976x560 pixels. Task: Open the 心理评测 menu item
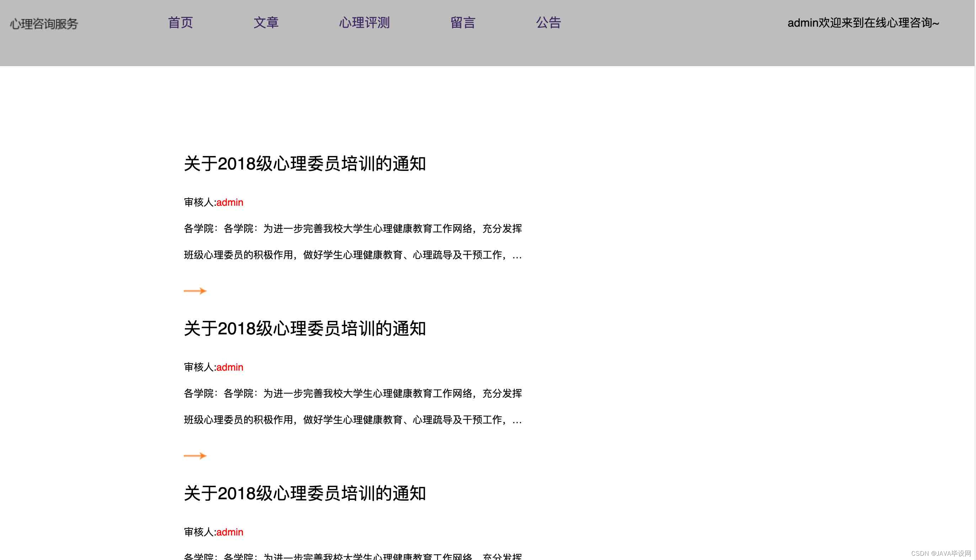click(364, 23)
